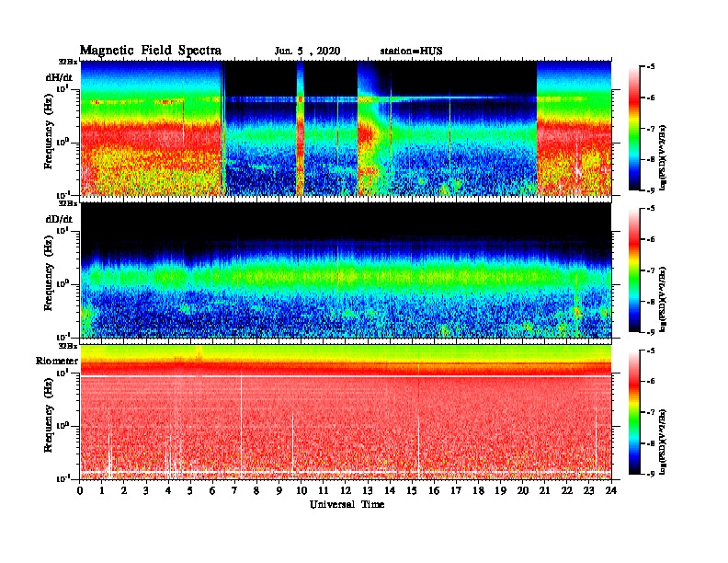Click the hour "18" tick label on time axis
The height and width of the screenshot is (563, 728).
pos(479,490)
